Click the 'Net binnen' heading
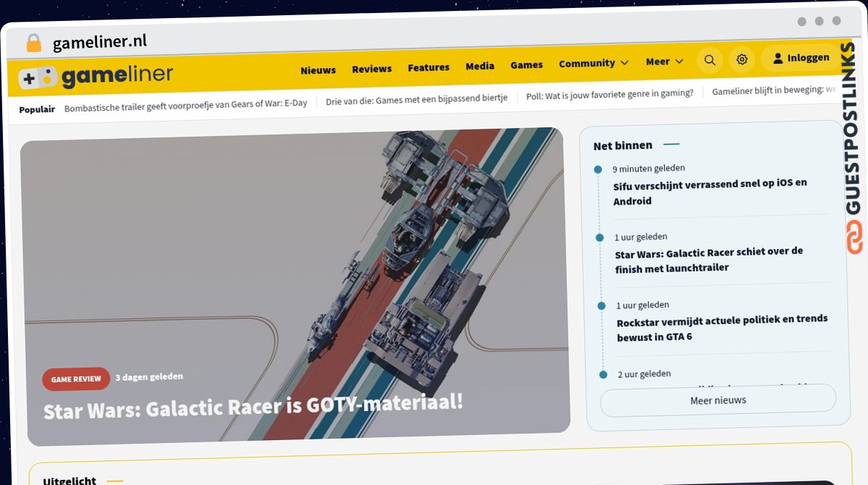The image size is (868, 485). 623,145
